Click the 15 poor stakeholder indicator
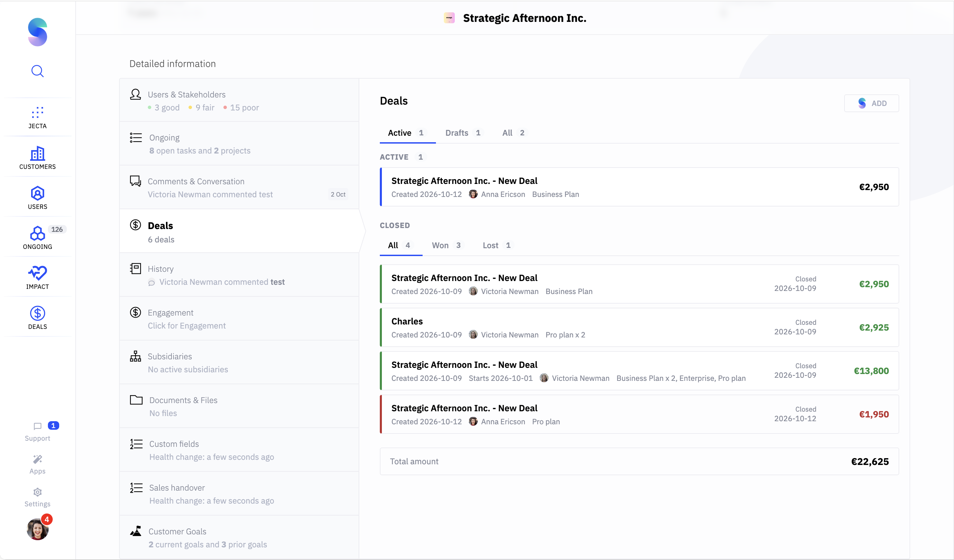This screenshot has width=954, height=560. 241,108
